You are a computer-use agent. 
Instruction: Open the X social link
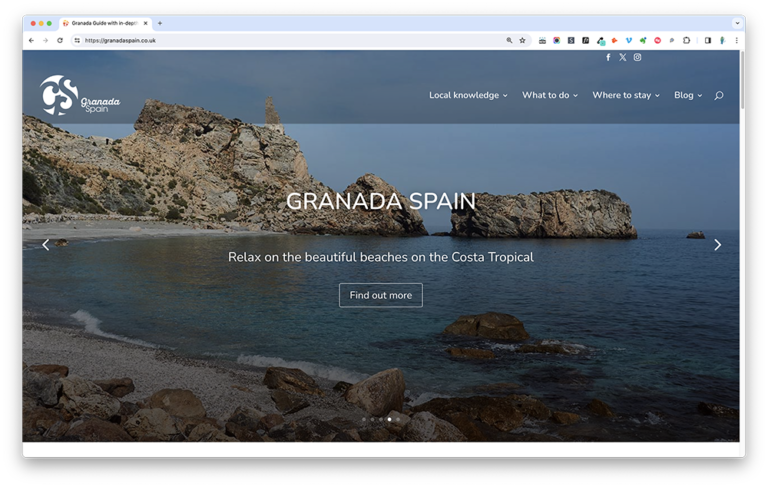coord(623,57)
